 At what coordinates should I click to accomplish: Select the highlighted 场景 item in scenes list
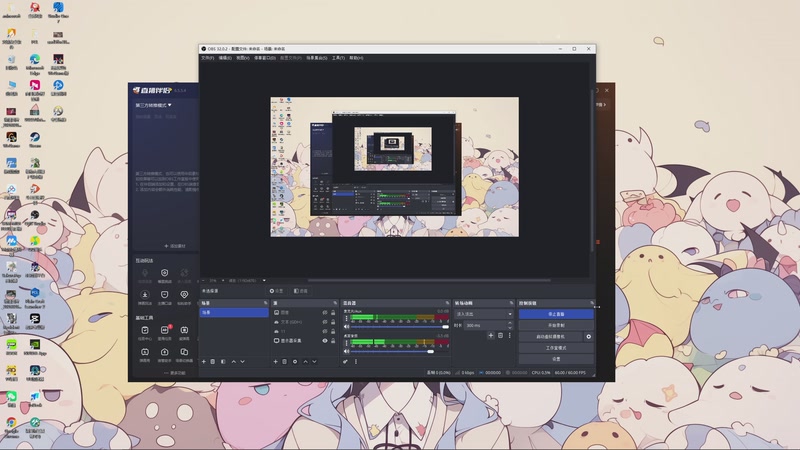tap(234, 312)
